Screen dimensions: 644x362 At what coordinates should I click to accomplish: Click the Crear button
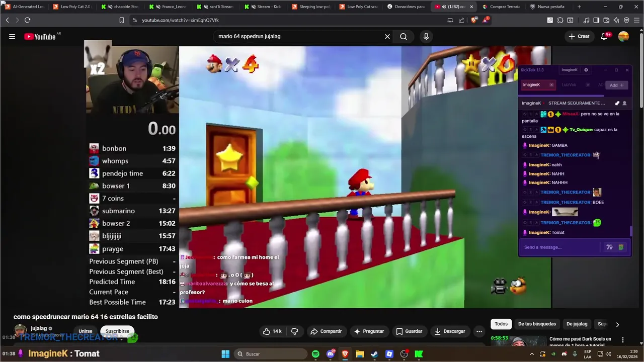point(579,36)
